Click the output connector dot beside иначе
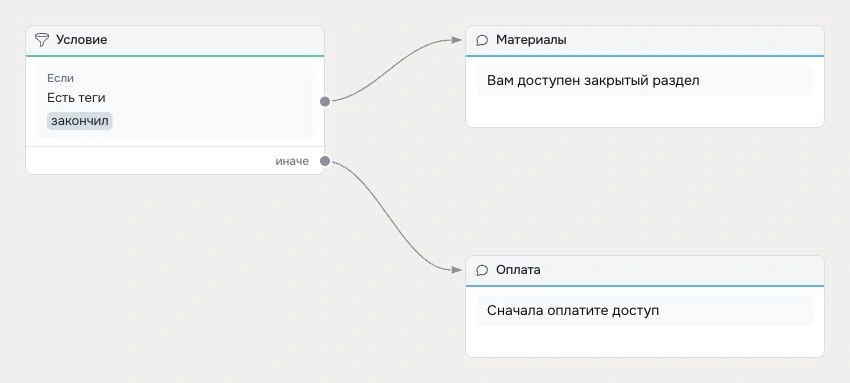850x383 pixels. pyautogui.click(x=325, y=161)
